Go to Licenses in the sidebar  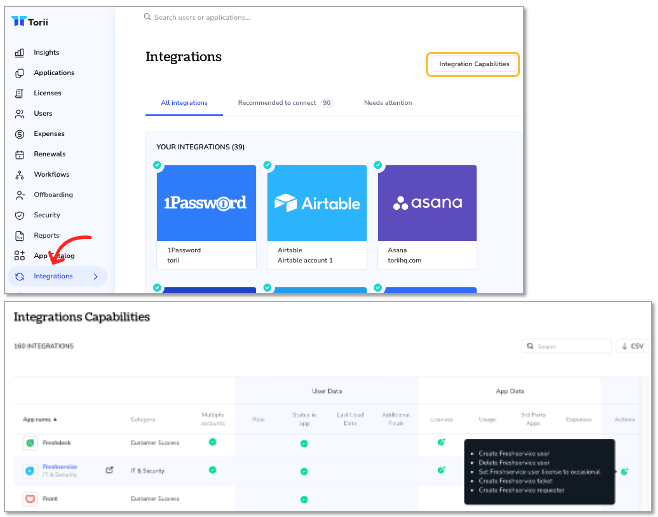47,93
